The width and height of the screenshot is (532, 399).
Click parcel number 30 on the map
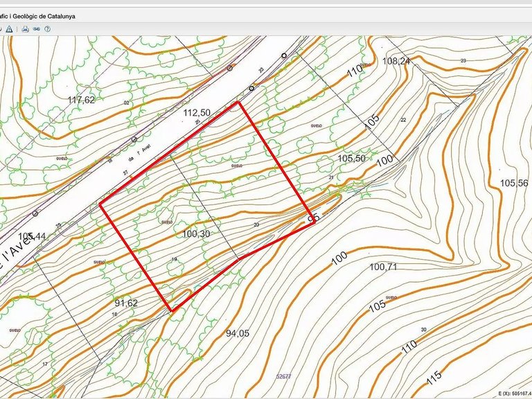423,330
